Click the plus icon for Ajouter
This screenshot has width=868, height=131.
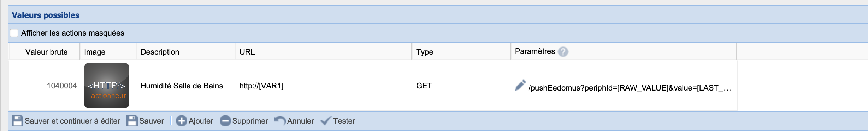click(x=181, y=121)
